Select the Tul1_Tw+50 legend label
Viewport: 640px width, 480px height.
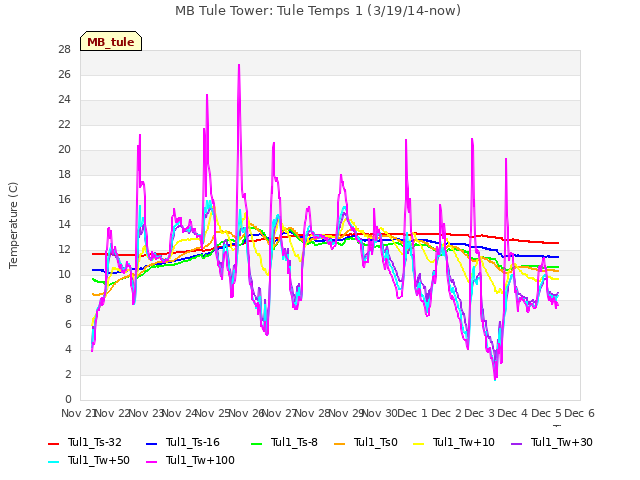click(99, 460)
